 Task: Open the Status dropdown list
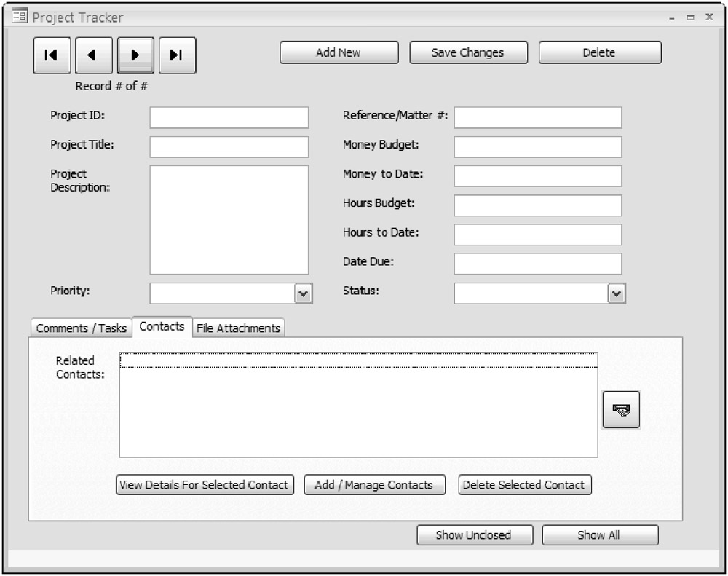coord(617,293)
